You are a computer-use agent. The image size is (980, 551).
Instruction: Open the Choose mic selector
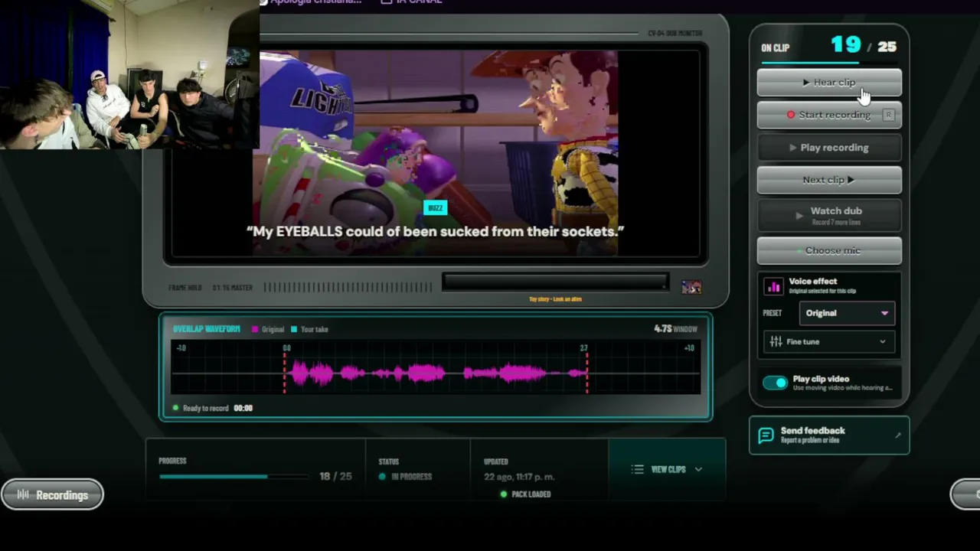829,250
